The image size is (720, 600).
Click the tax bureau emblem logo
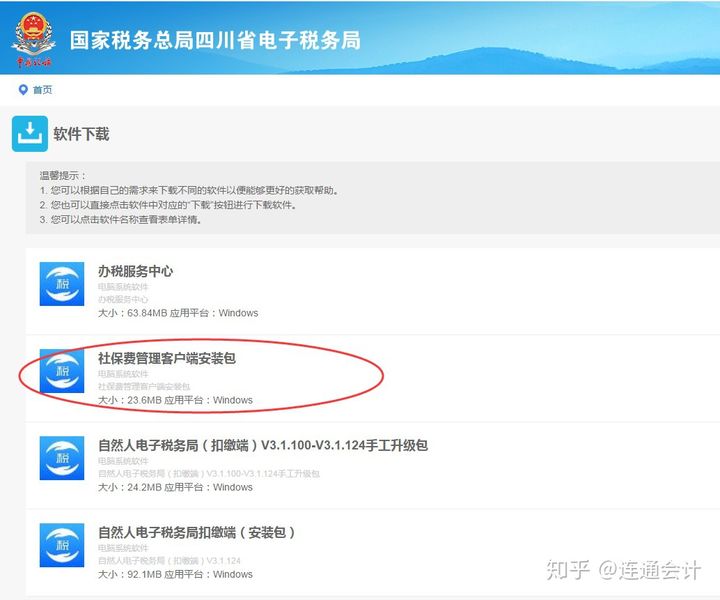pyautogui.click(x=34, y=40)
